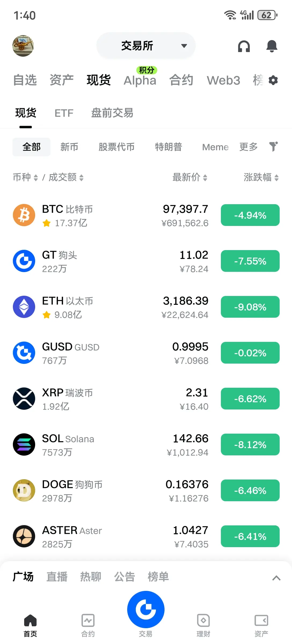Image resolution: width=292 pixels, height=644 pixels.
Task: Tap the SOL -8.12% change button
Action: 250,445
